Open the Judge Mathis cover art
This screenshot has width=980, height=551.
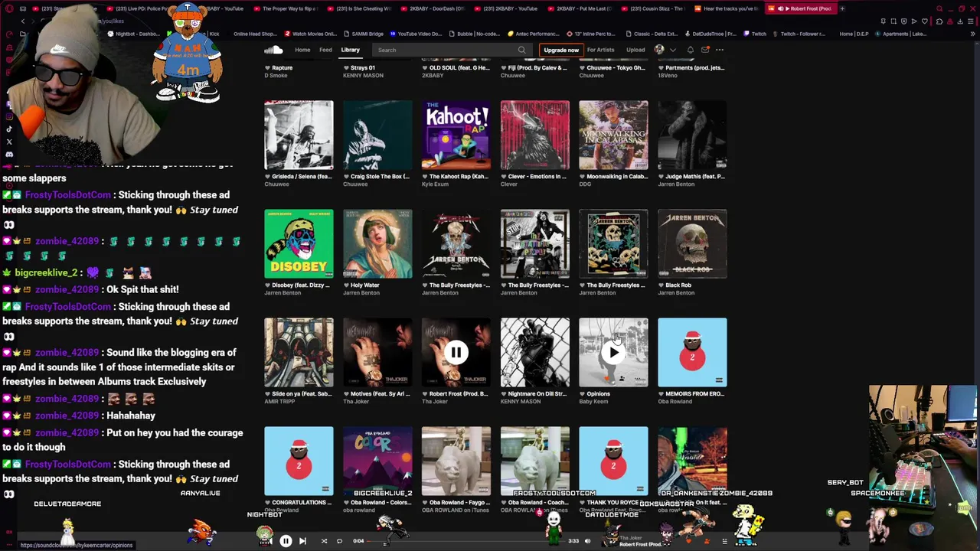692,135
